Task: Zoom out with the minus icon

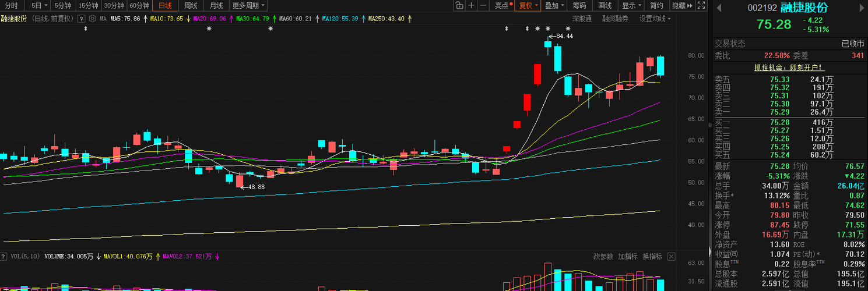Action: (x=483, y=6)
